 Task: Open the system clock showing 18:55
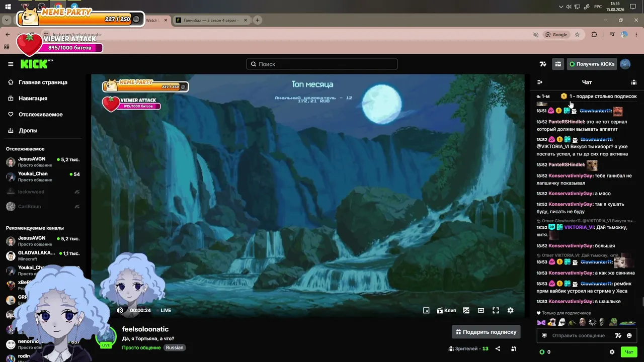pyautogui.click(x=616, y=7)
